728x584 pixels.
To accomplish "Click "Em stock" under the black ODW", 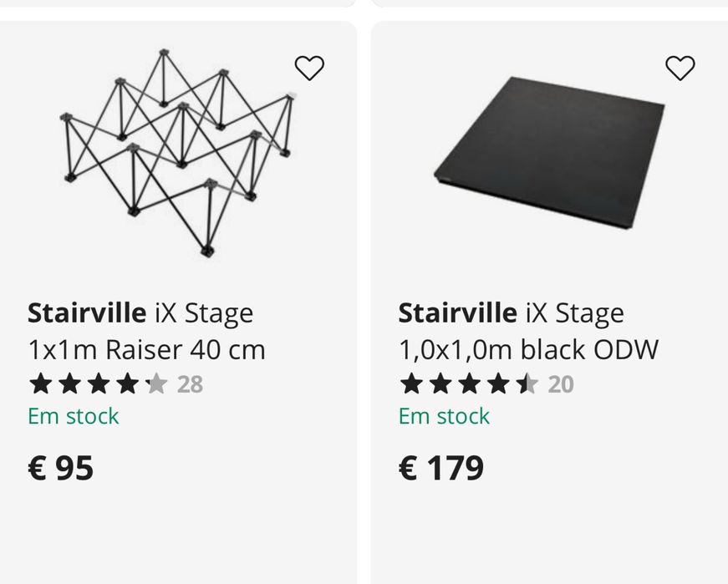I will click(444, 416).
